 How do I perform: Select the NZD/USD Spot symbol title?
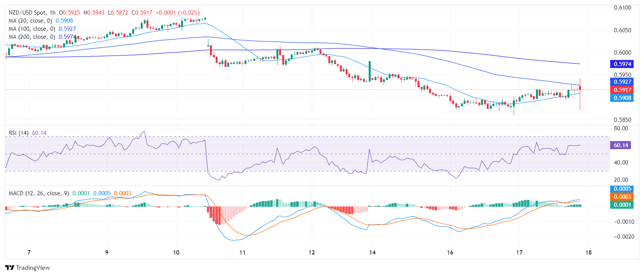pos(27,13)
